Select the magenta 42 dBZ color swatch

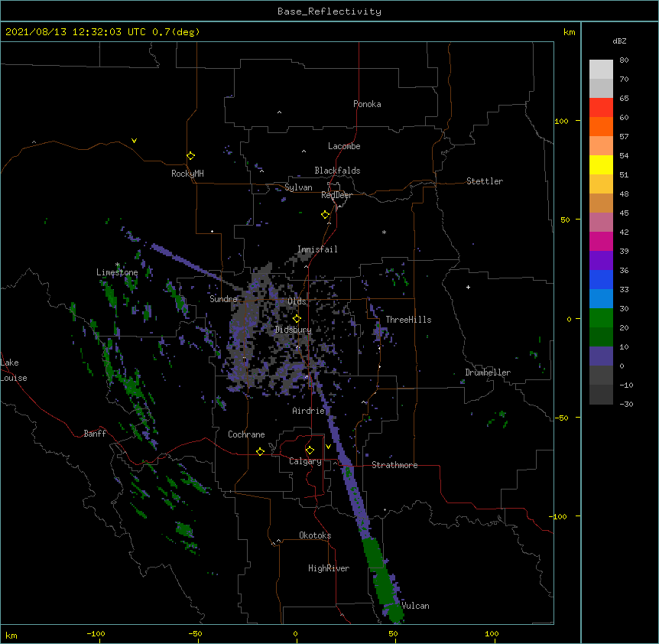pyautogui.click(x=601, y=241)
